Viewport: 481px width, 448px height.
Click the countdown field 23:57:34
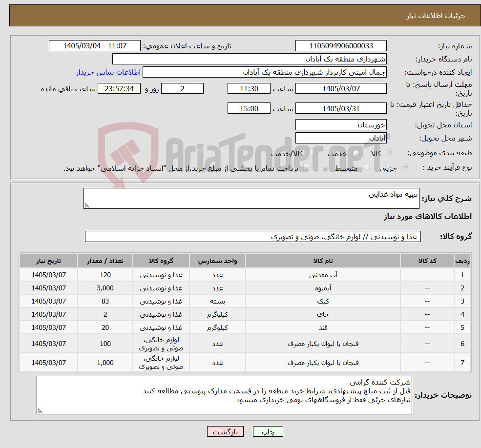(x=119, y=89)
